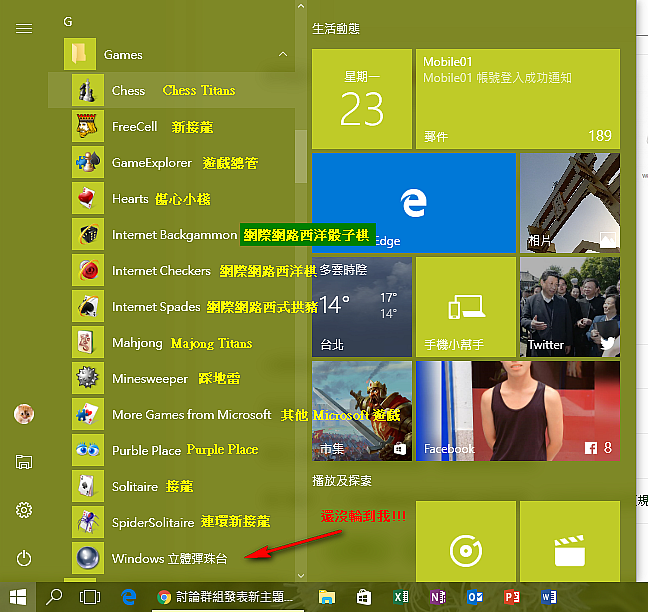This screenshot has width=648, height=612.
Task: Open the Facebook tile
Action: coord(518,411)
